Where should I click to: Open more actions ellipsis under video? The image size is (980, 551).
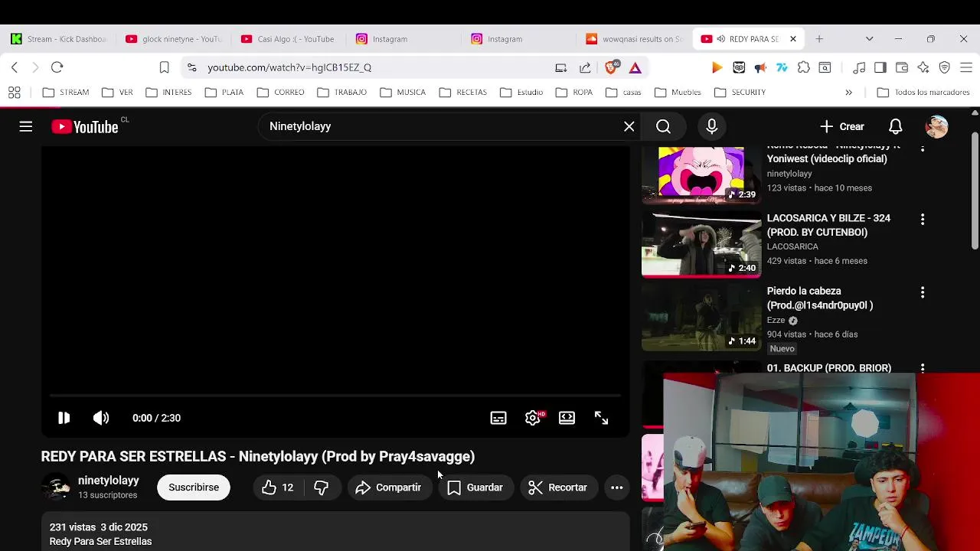pyautogui.click(x=616, y=487)
